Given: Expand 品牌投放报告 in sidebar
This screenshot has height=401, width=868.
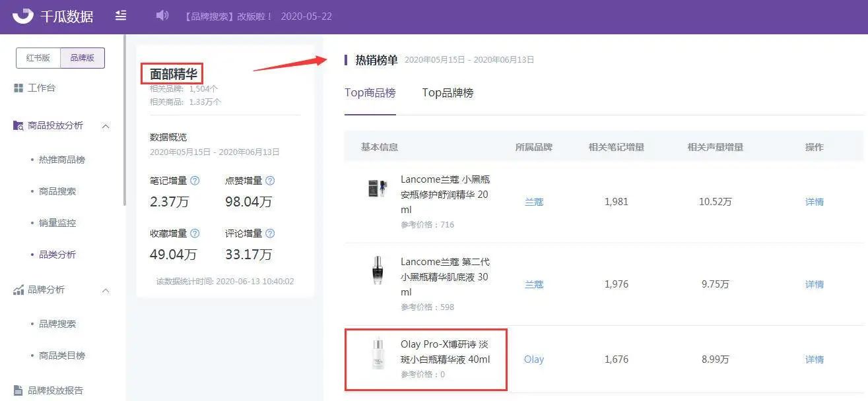Looking at the screenshot, I should pos(55,390).
